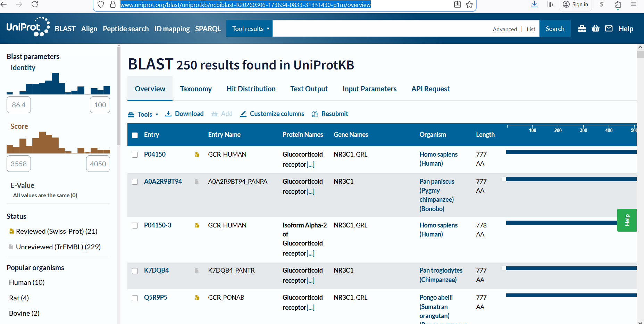Expand protein names for P04150

click(x=310, y=165)
